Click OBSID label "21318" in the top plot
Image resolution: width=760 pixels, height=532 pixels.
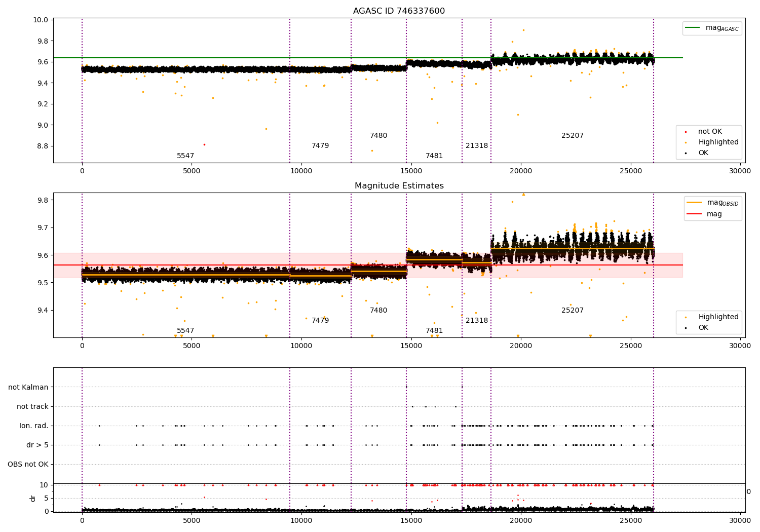[x=477, y=146]
